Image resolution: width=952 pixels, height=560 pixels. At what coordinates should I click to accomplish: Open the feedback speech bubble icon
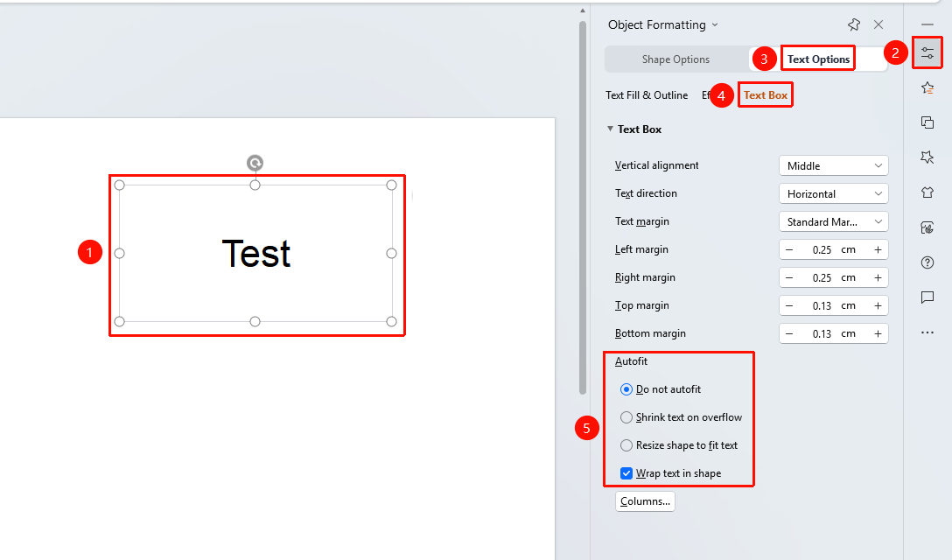point(927,297)
